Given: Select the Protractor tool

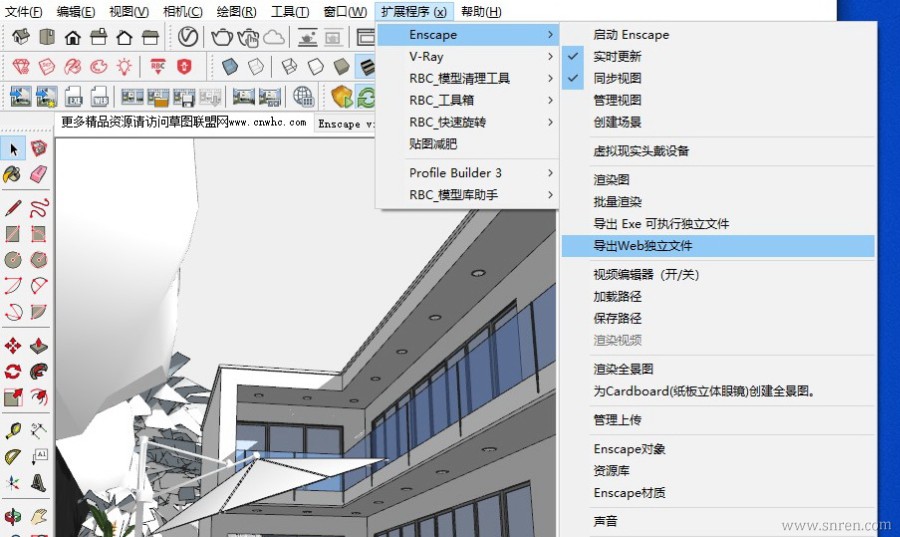Looking at the screenshot, I should (13, 457).
